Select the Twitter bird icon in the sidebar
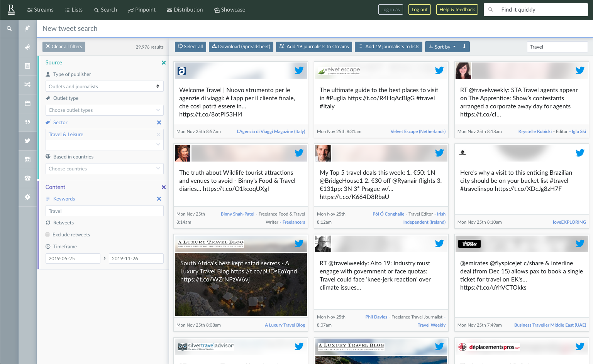Screen dimensions: 593x364 (27, 141)
